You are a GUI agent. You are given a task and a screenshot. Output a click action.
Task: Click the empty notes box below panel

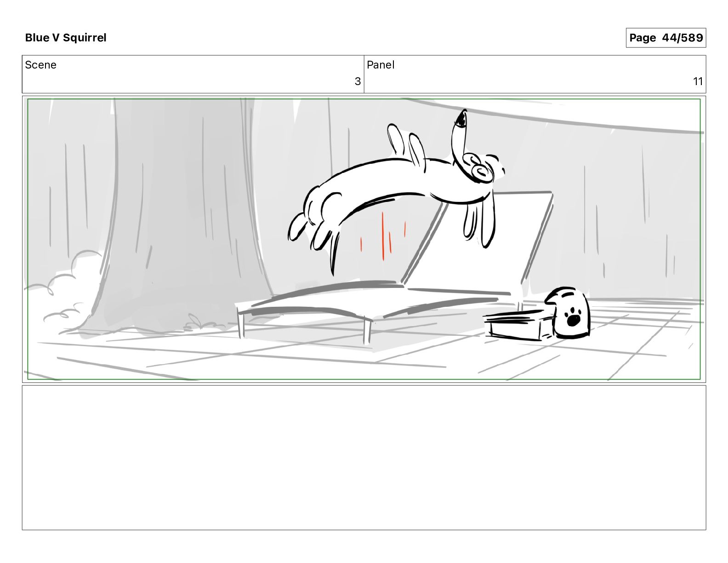364,458
